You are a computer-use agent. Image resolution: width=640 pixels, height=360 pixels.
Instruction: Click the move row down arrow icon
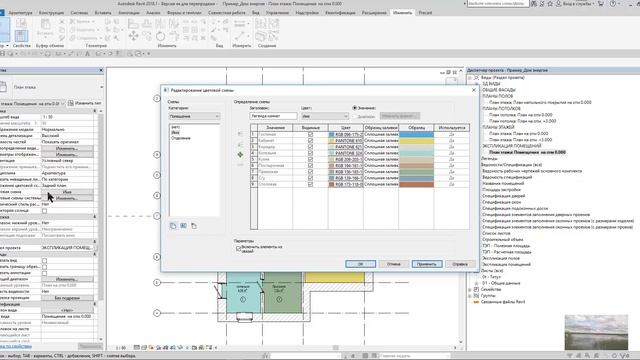[240, 144]
